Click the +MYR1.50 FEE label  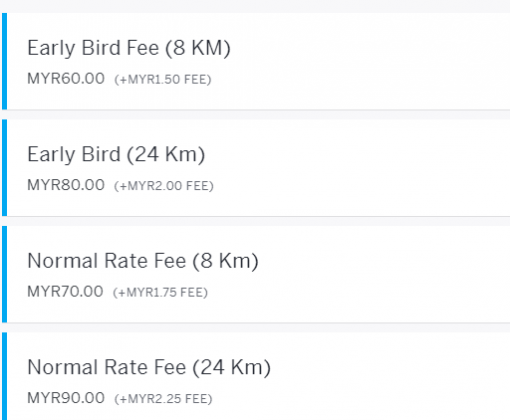(163, 80)
